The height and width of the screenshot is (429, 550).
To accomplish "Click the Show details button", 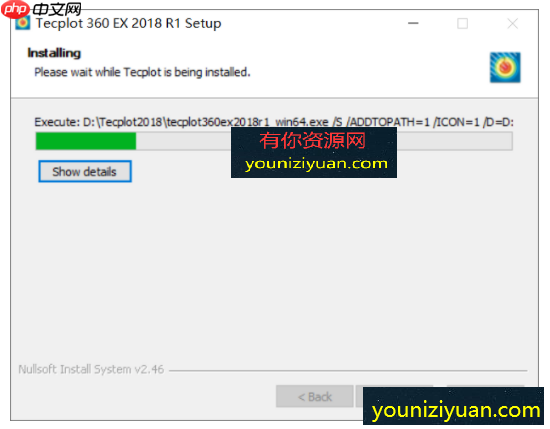I will (85, 172).
